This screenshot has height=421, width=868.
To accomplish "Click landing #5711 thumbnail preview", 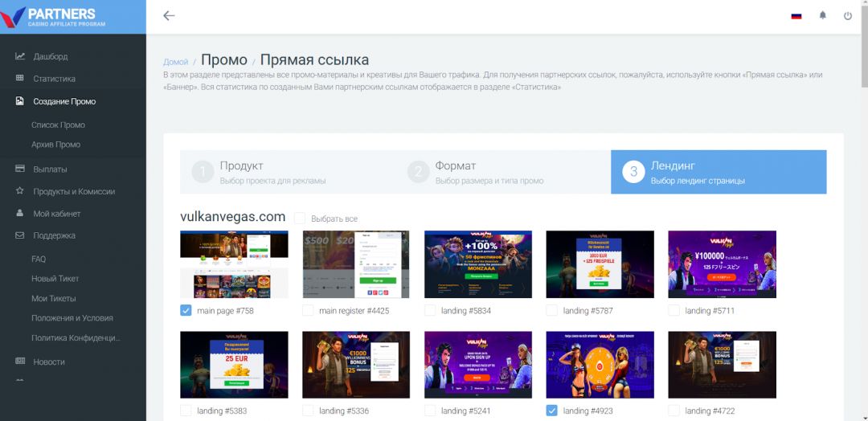I will [722, 264].
